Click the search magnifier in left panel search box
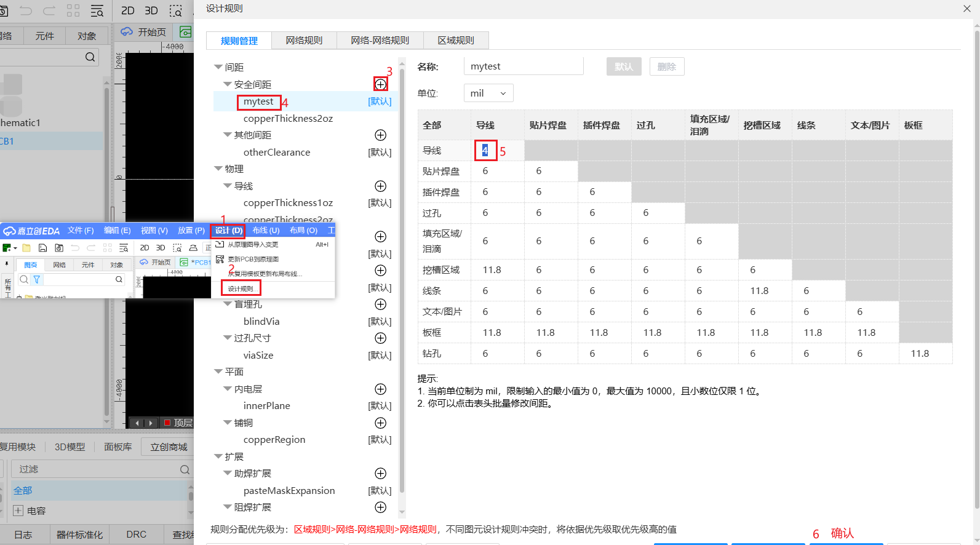Image resolution: width=980 pixels, height=545 pixels. pos(90,57)
